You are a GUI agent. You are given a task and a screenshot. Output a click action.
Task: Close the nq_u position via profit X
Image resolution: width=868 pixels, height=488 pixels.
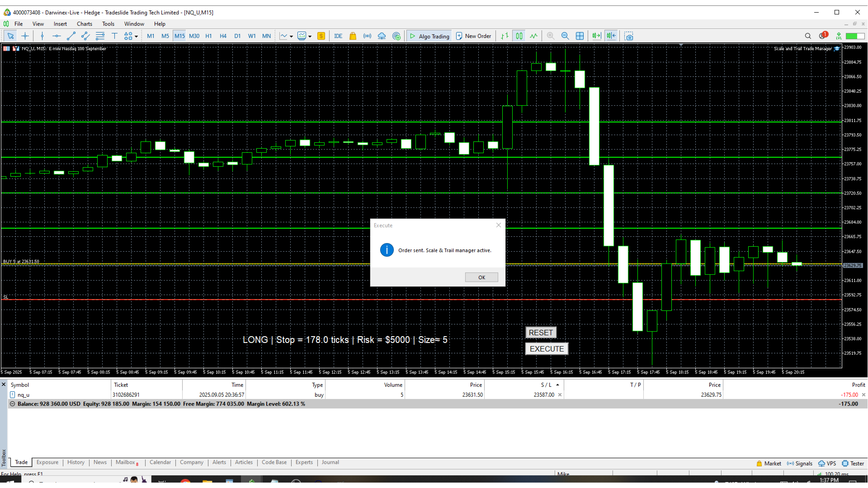tap(863, 395)
